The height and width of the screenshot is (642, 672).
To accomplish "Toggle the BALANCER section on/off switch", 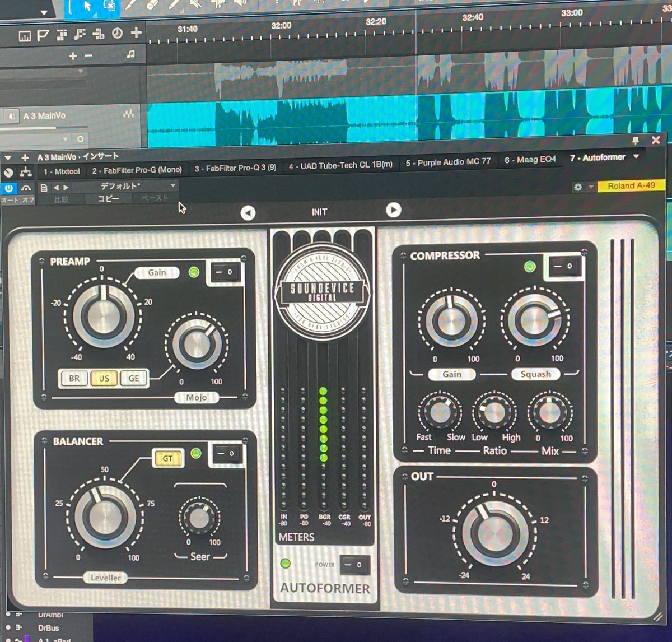I will (x=227, y=454).
